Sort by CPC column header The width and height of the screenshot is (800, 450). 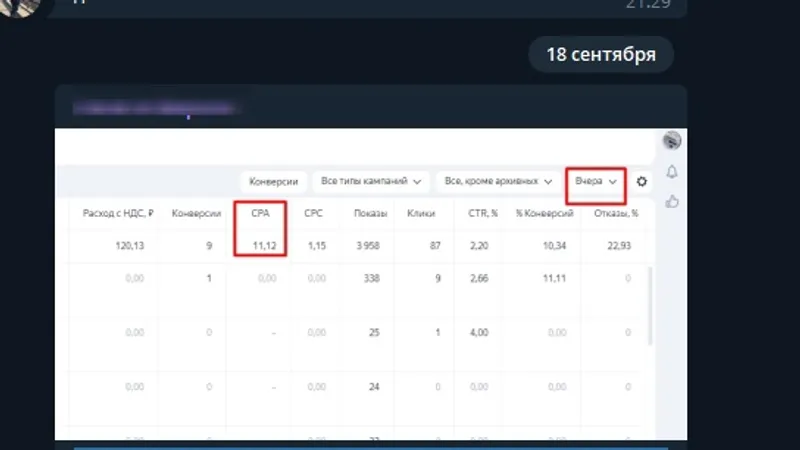[313, 213]
